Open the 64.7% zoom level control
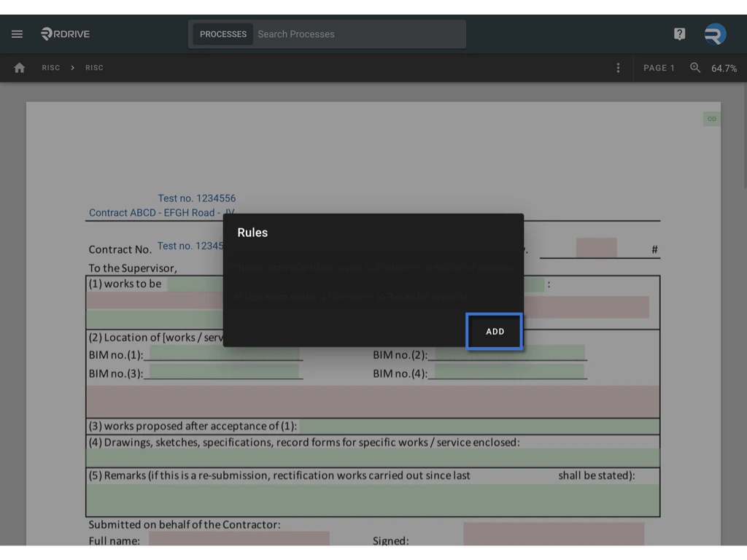Viewport: 747px width, 560px height. pyautogui.click(x=724, y=68)
